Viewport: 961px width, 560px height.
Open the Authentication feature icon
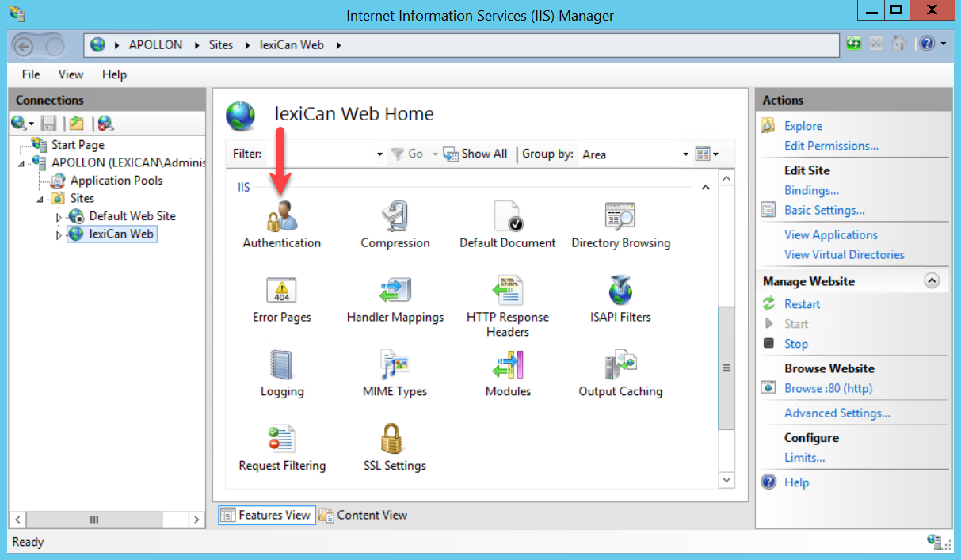281,215
